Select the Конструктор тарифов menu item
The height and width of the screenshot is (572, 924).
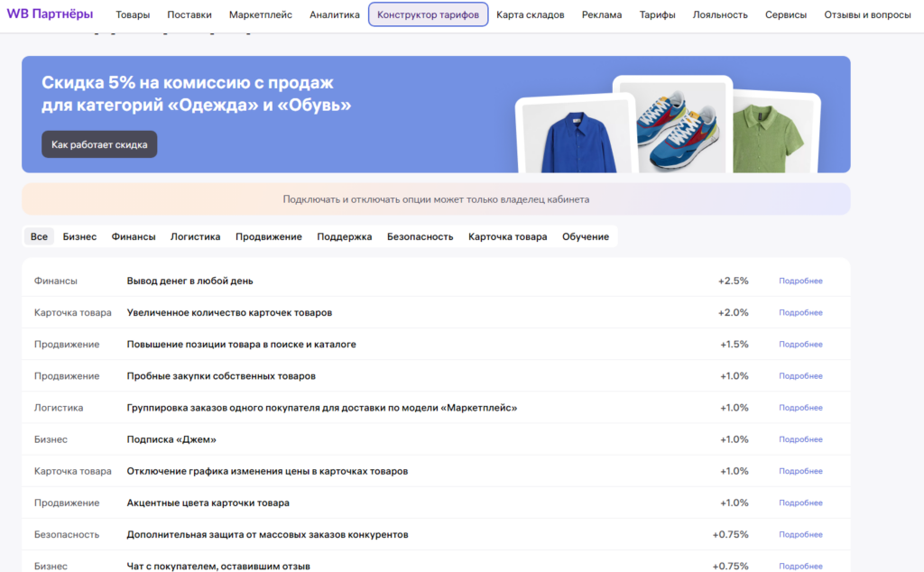[428, 14]
